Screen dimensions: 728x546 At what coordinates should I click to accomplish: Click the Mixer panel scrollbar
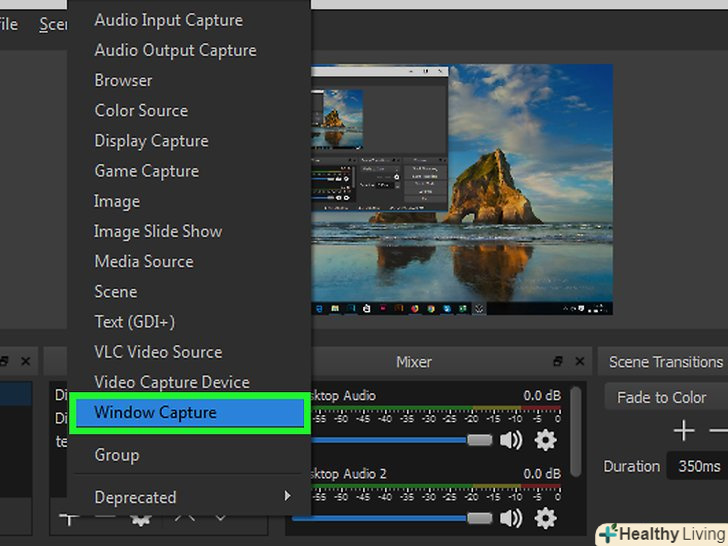(x=575, y=430)
